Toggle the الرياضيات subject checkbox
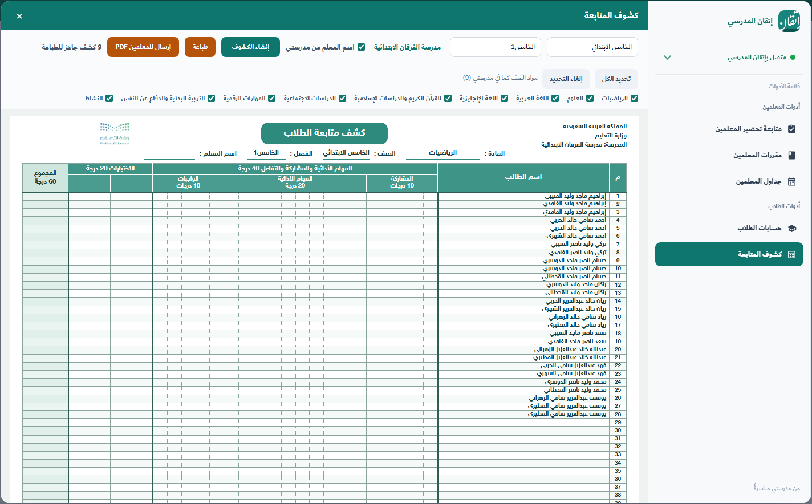The width and height of the screenshot is (812, 504). tap(635, 99)
